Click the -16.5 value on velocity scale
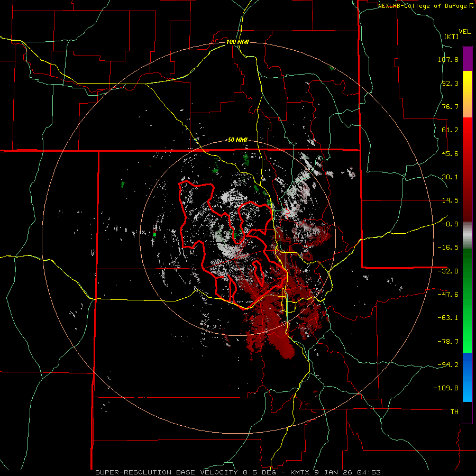The width and height of the screenshot is (476, 476). pos(448,248)
